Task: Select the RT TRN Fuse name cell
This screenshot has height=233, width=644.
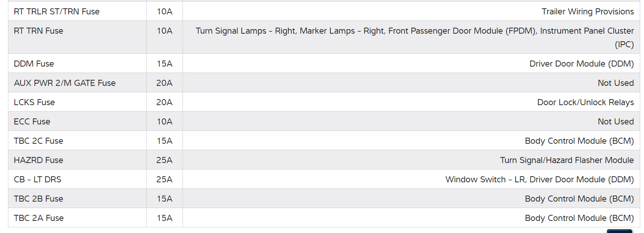Action: (x=39, y=31)
